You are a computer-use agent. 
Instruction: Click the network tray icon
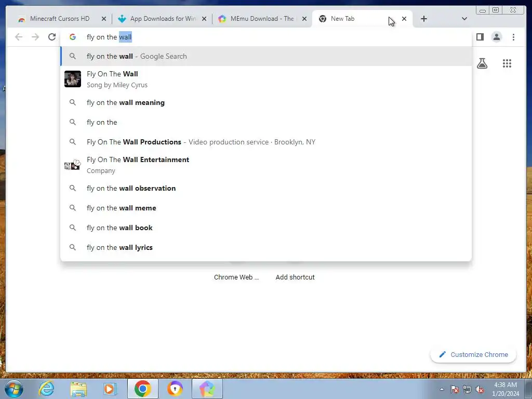pos(467,390)
